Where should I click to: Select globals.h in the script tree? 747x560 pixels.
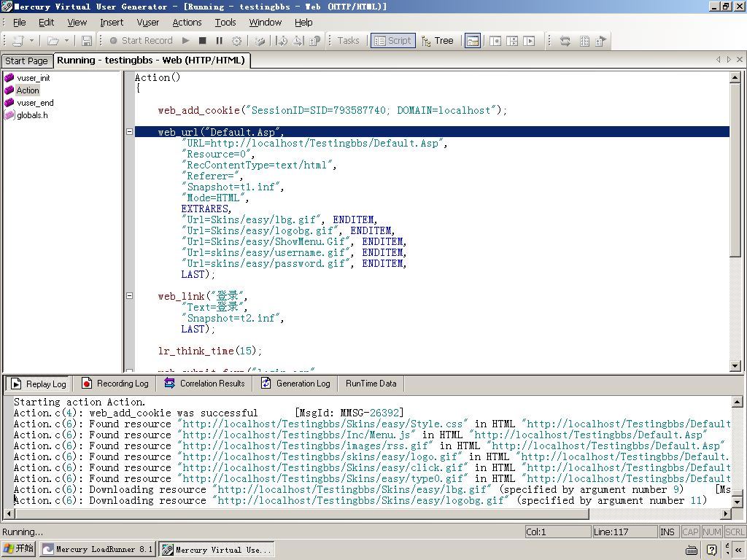point(32,115)
